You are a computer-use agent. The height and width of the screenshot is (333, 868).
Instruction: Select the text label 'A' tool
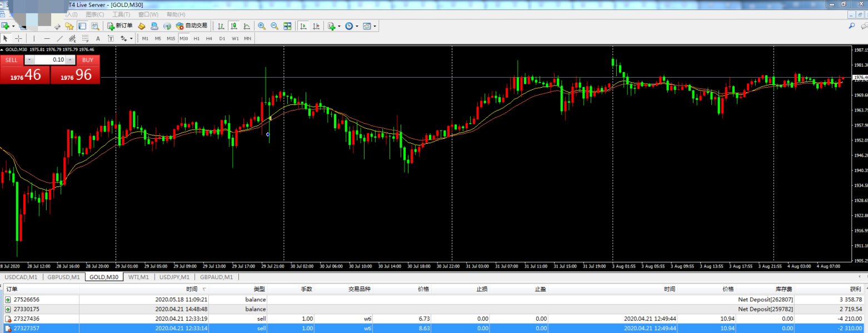98,38
